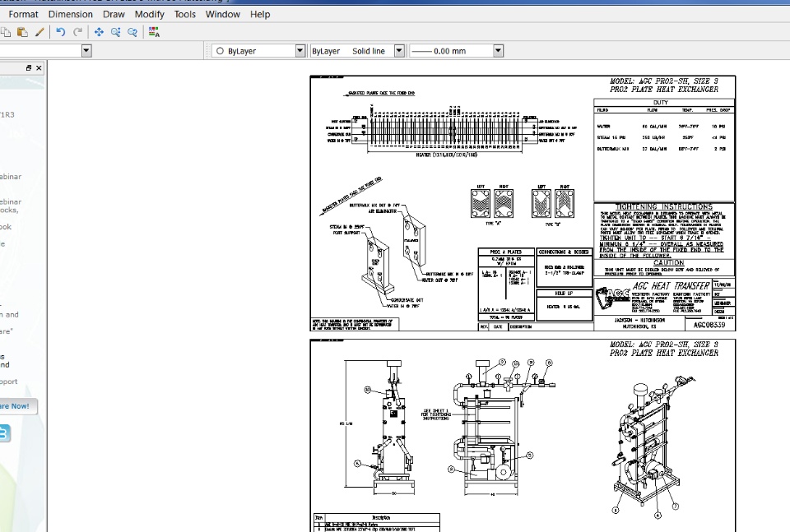Image resolution: width=790 pixels, height=532 pixels.
Task: Expand the ByLayer color dropdown arrow
Action: tap(300, 50)
